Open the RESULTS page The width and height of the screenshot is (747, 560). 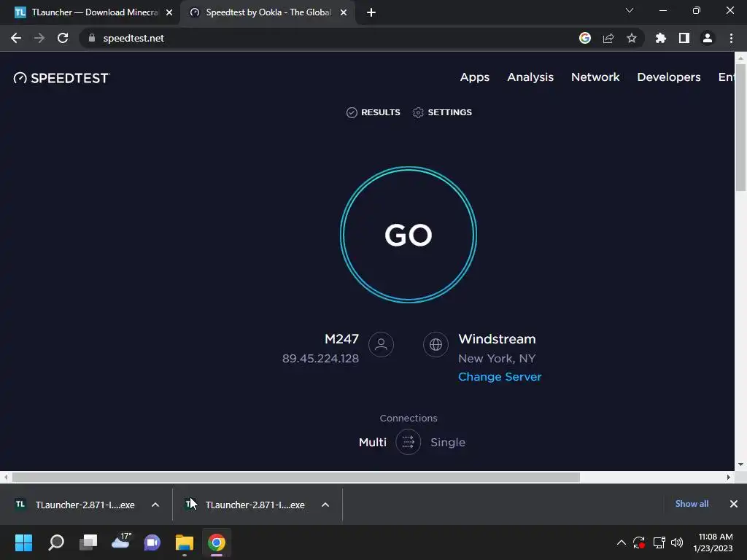373,112
